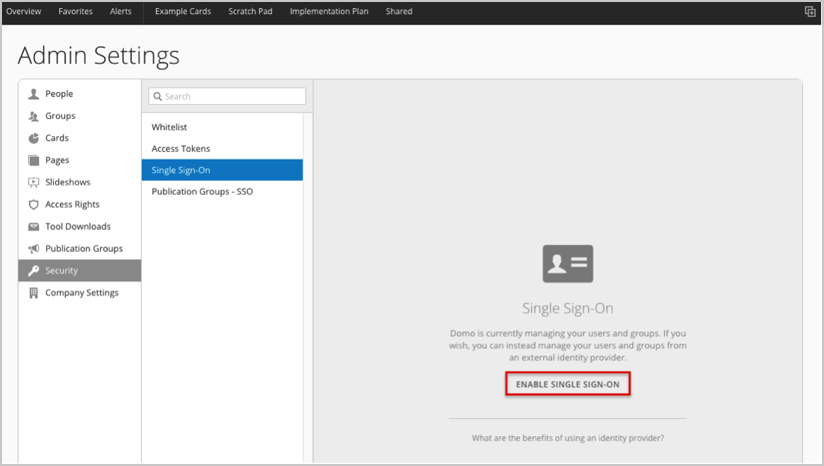
Task: Click the People person icon in sidebar
Action: click(34, 94)
